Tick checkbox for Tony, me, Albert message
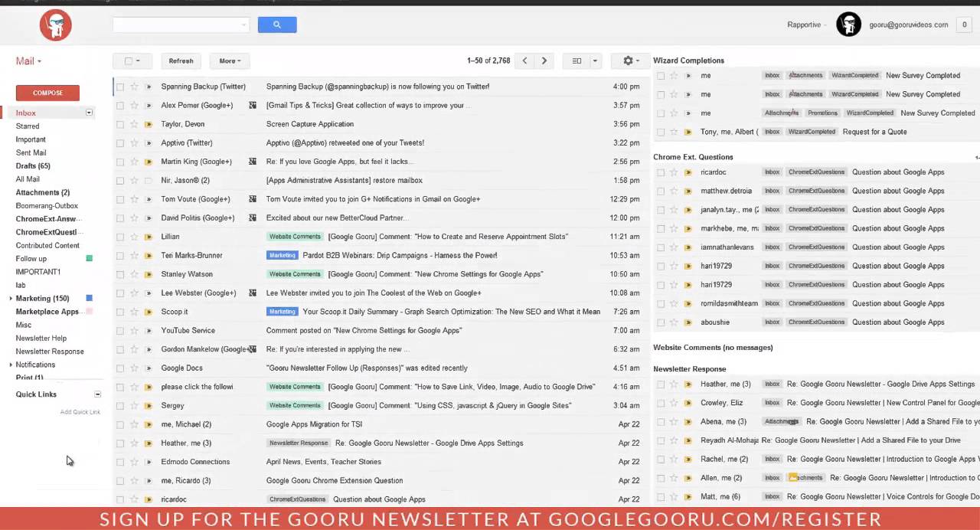This screenshot has height=530, width=980. pos(661,132)
